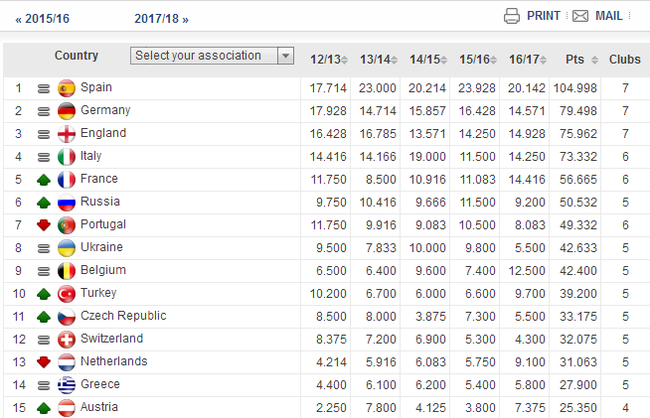Click Spain's total points 104.998
The height and width of the screenshot is (418, 650).
pos(575,88)
